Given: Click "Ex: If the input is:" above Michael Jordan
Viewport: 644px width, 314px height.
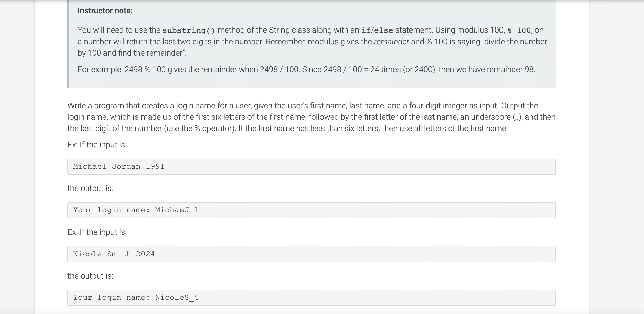Looking at the screenshot, I should 97,145.
